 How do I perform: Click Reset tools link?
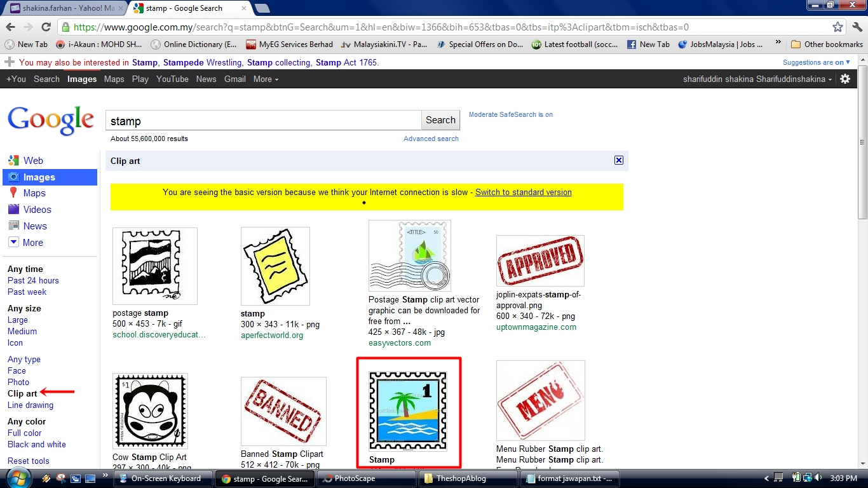29,461
